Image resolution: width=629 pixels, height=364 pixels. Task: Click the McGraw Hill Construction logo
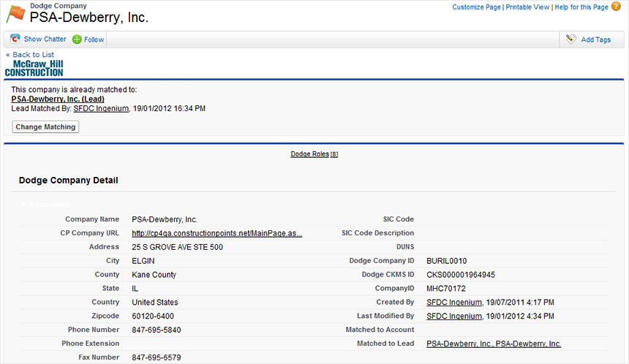[x=34, y=68]
